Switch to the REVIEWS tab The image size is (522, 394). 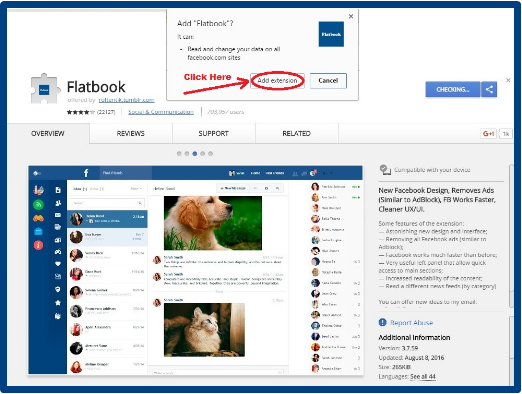[131, 134]
